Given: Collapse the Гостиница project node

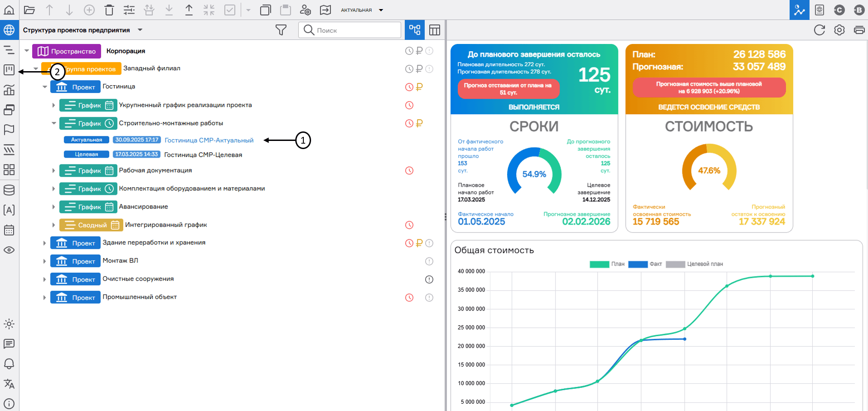Looking at the screenshot, I should (x=44, y=87).
